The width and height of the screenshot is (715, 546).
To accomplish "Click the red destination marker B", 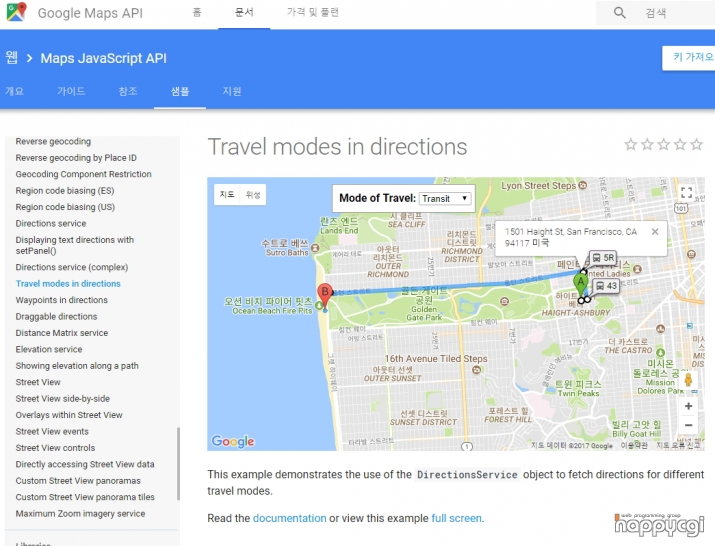I will [x=325, y=295].
